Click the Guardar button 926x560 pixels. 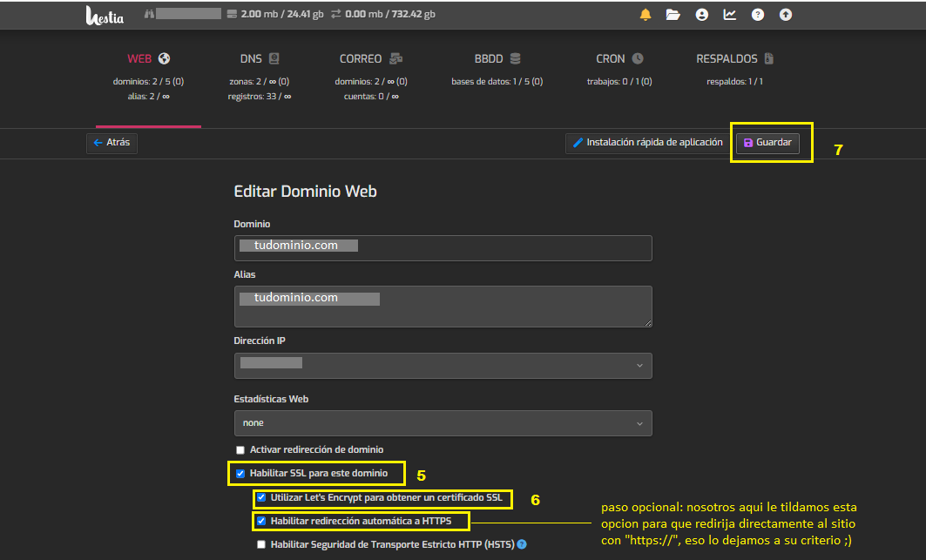[767, 143]
